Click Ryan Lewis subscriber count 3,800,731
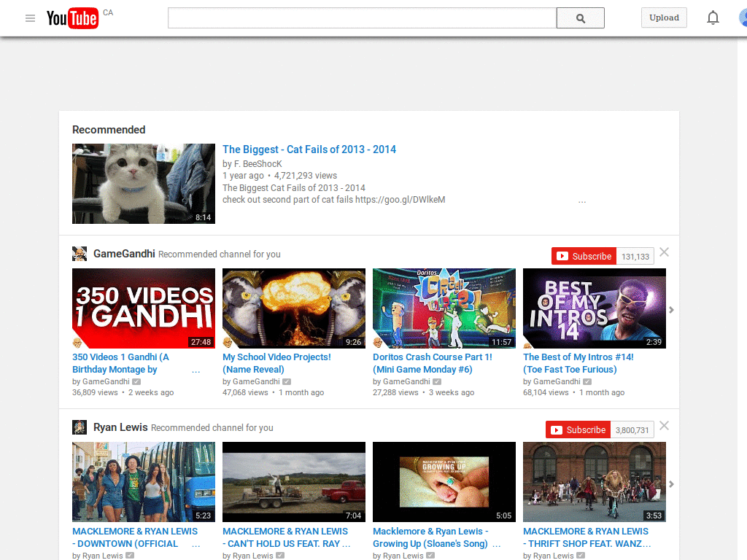The height and width of the screenshot is (560, 747). 632,430
